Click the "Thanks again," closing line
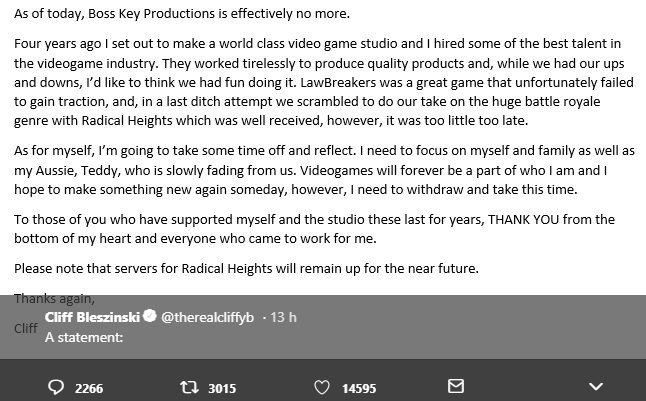This screenshot has width=646, height=401. (54, 298)
